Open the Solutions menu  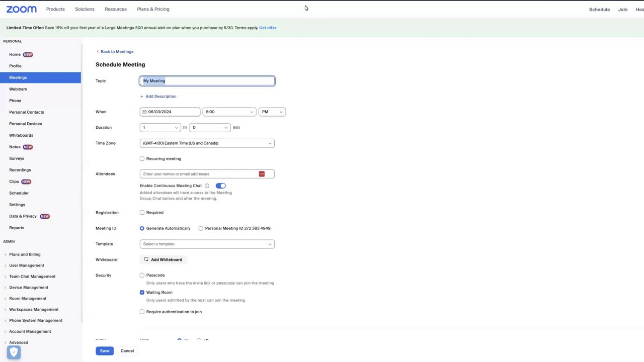click(85, 9)
